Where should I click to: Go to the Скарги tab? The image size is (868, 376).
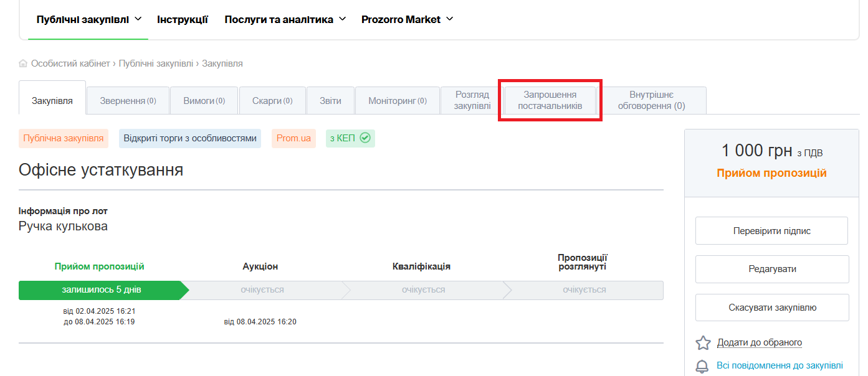(272, 101)
